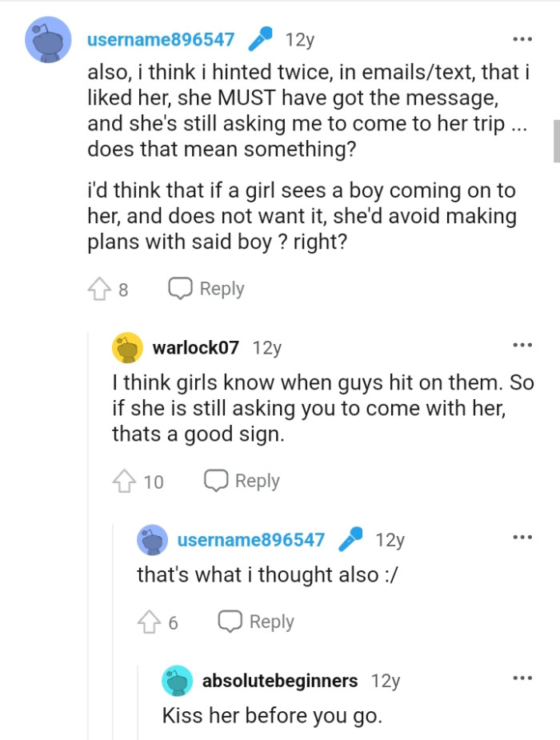Open warlock07's comment options menu

522,345
